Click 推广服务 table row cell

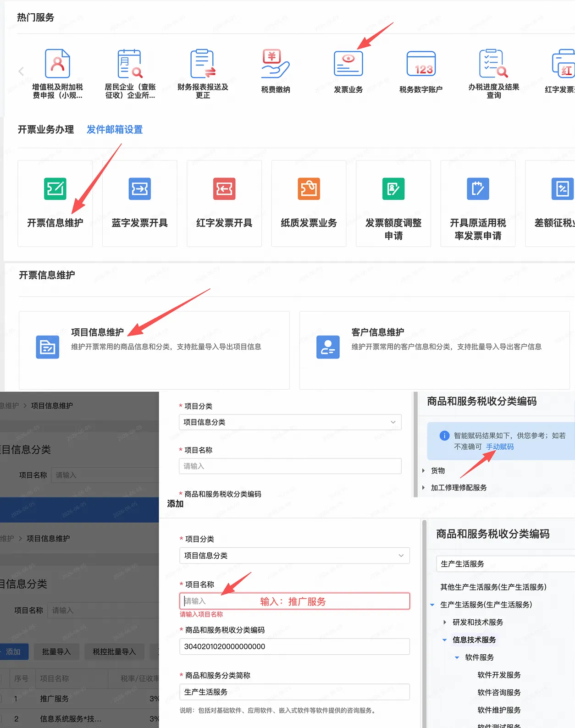[54, 699]
